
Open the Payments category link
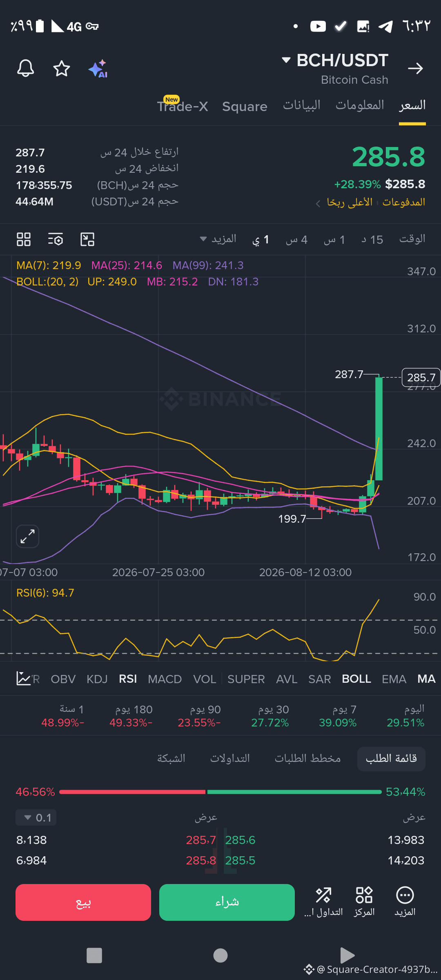coord(404,202)
